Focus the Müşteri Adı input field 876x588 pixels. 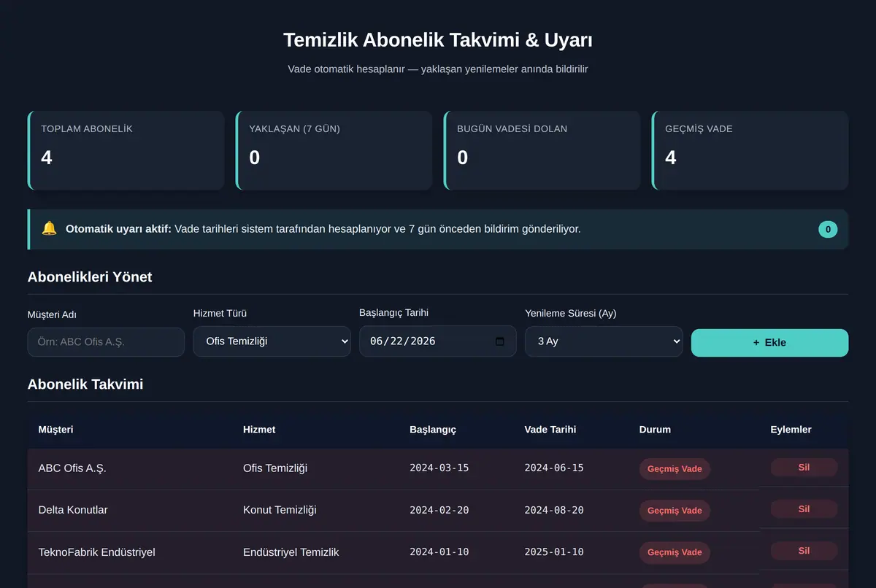pyautogui.click(x=106, y=341)
